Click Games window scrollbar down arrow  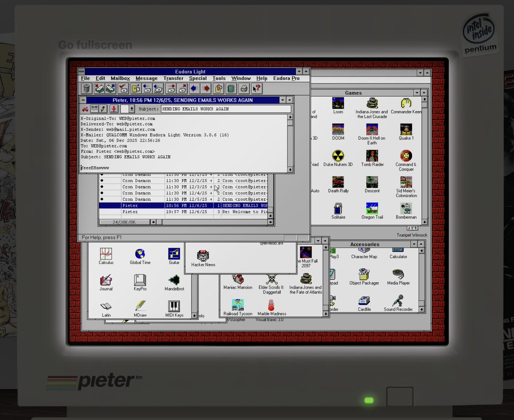click(424, 222)
